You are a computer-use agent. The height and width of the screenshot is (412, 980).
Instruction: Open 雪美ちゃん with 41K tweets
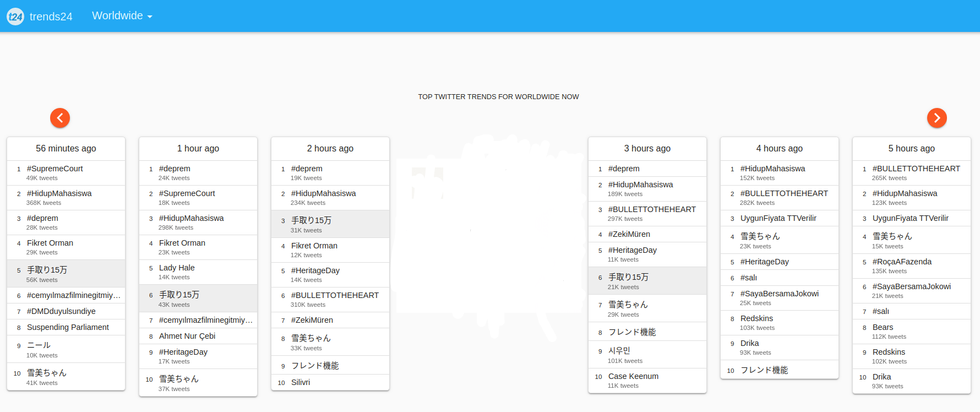tap(47, 373)
